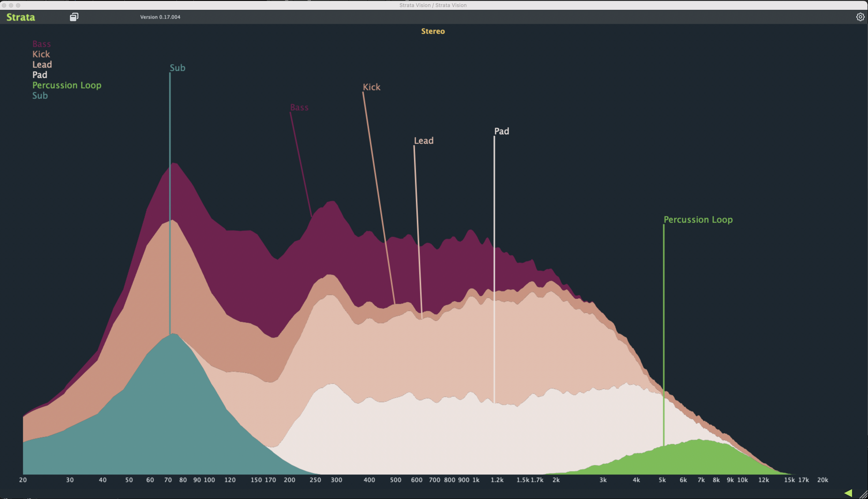Screen dimensions: 868x499
Task: Select Sub in the track legend list
Action: coord(40,96)
